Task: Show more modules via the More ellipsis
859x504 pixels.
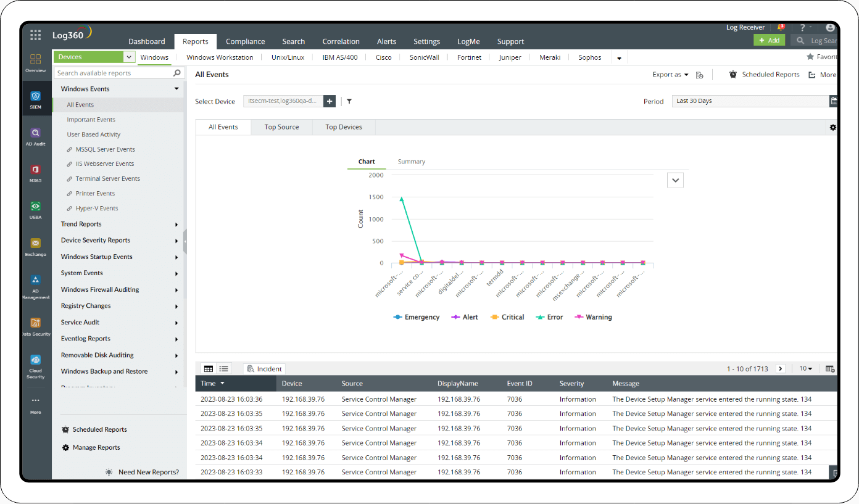Action: [x=36, y=405]
